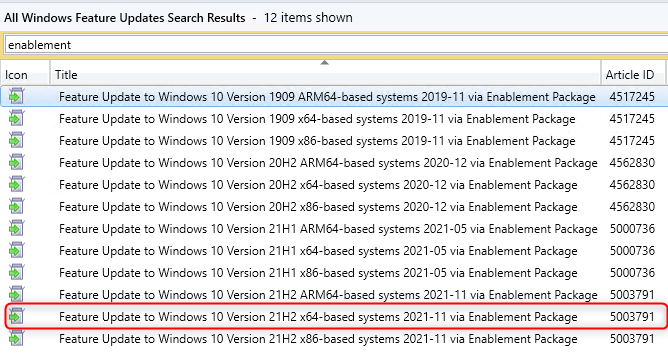Click Article ID 4562830 in 20H2 x86 row

pos(632,207)
